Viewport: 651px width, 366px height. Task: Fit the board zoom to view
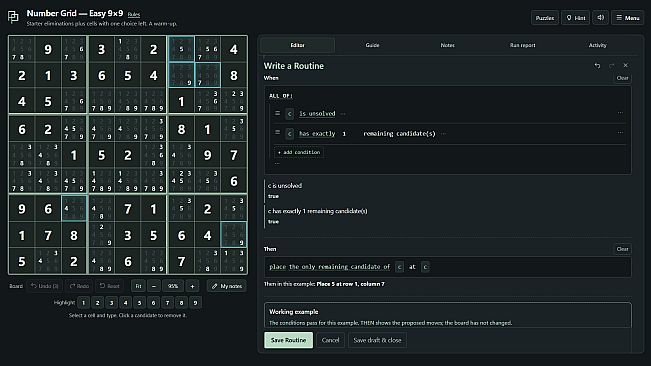(138, 286)
